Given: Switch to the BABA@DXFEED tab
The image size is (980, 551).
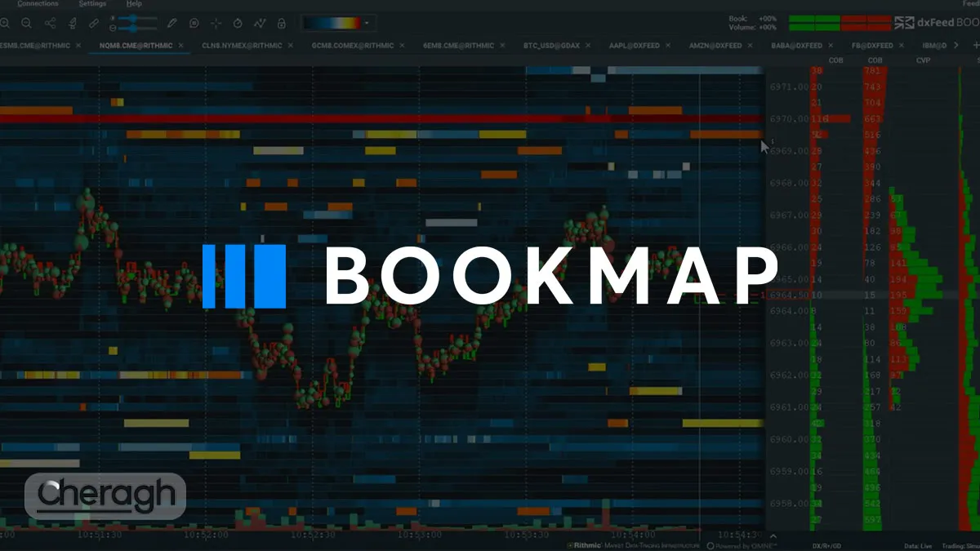Looking at the screenshot, I should click(x=796, y=46).
